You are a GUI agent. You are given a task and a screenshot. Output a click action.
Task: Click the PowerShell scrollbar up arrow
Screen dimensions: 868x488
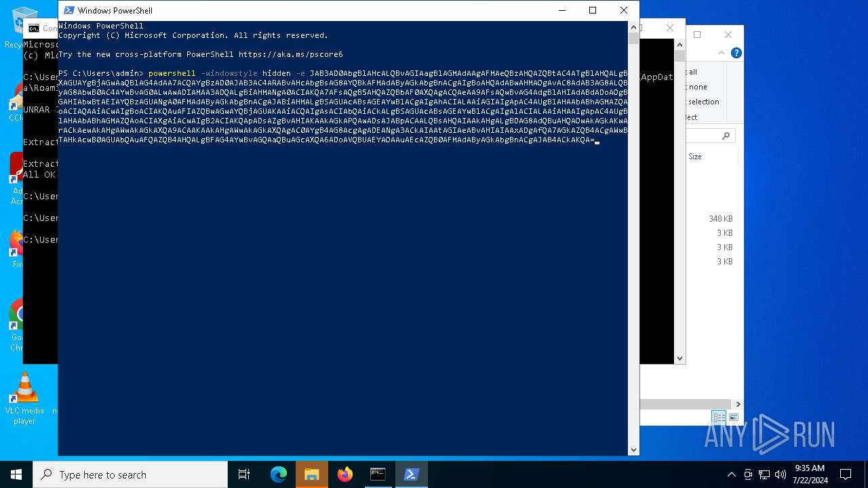tap(634, 27)
